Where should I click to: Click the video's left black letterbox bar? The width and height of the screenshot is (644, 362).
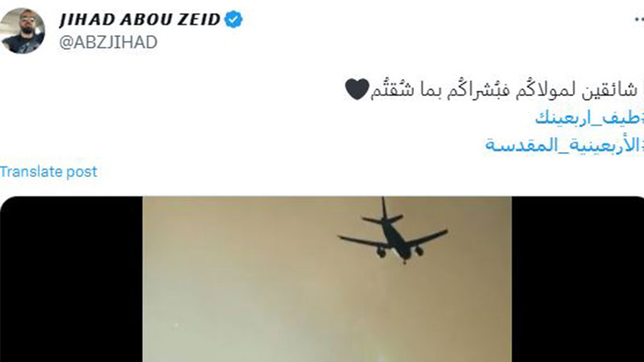(72, 279)
